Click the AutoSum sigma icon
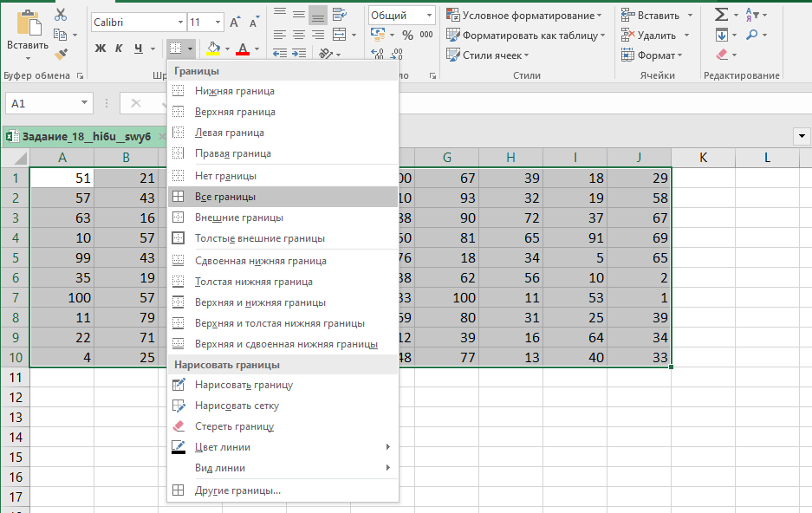812x513 pixels. pyautogui.click(x=720, y=15)
